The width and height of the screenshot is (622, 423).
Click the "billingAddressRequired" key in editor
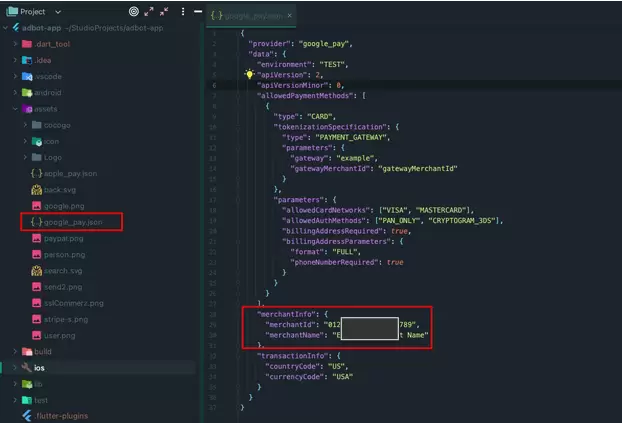click(x=334, y=231)
